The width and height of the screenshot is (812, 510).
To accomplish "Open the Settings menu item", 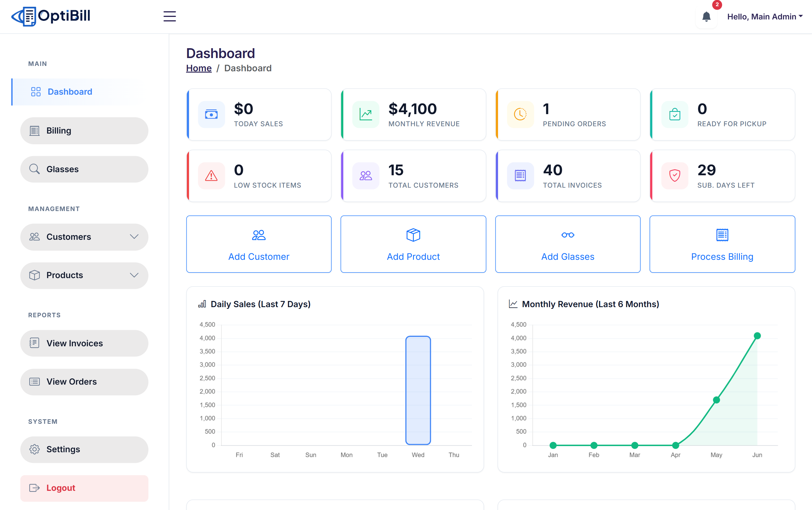I will tap(84, 449).
